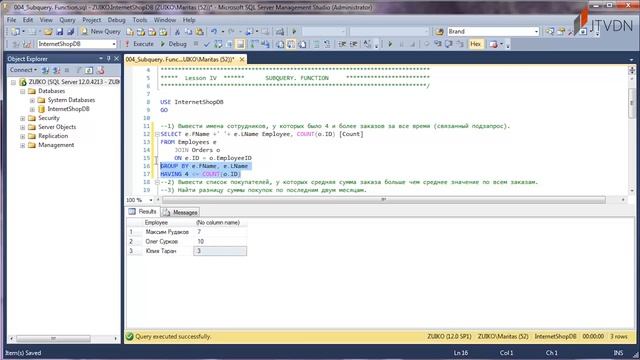Image resolution: width=640 pixels, height=360 pixels.
Task: Expand the System Databases node
Action: pos(32,100)
